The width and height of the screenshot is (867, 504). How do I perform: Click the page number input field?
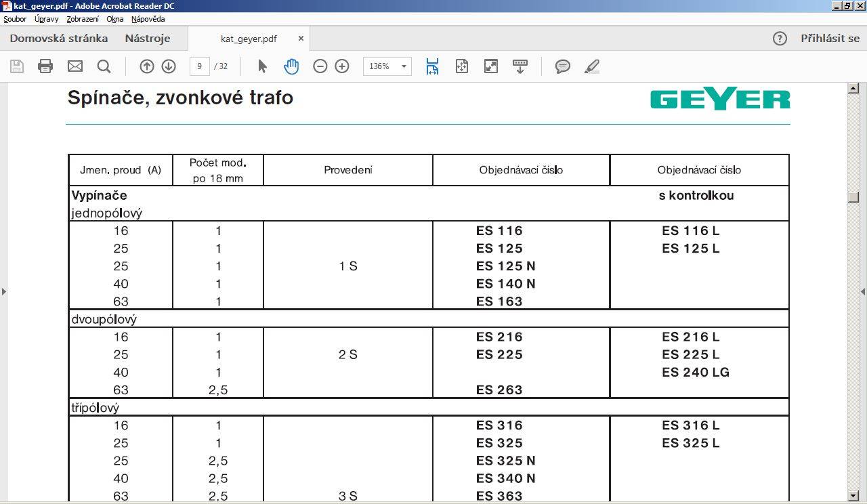tap(199, 66)
